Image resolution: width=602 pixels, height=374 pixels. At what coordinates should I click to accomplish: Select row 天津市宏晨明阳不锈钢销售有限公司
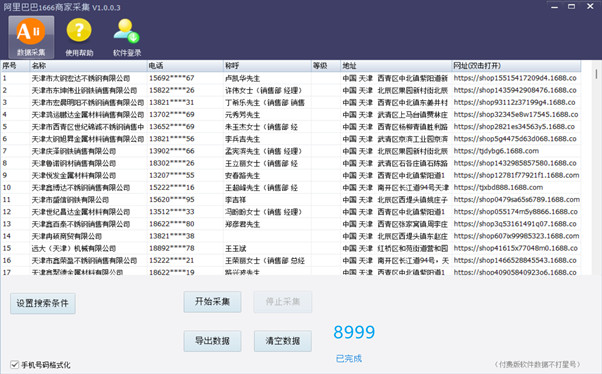point(291,103)
